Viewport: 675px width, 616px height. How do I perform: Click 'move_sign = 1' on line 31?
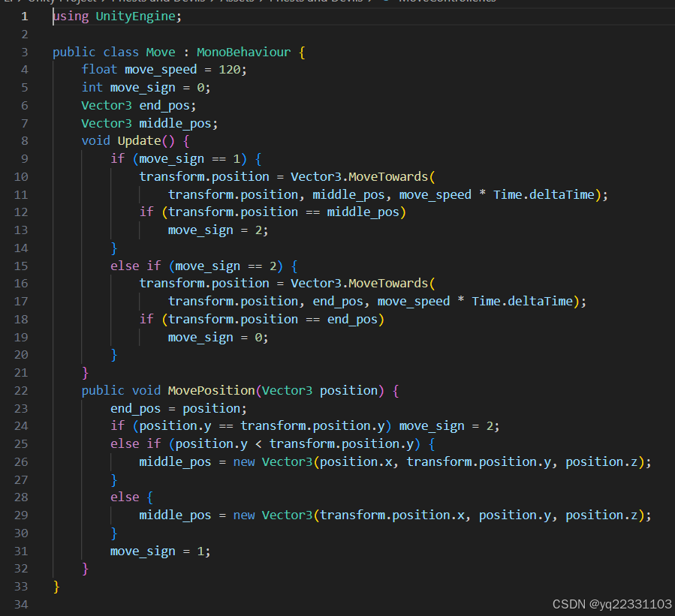157,551
